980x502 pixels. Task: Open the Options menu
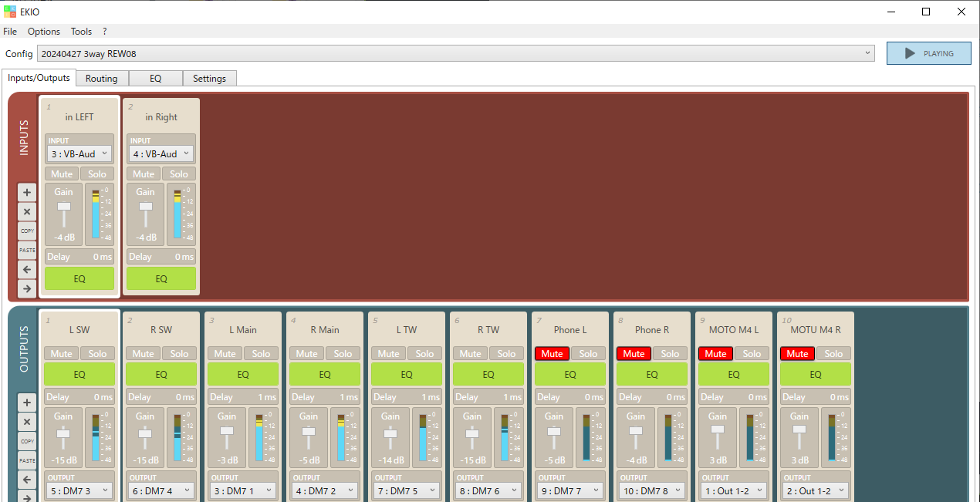[x=44, y=32]
